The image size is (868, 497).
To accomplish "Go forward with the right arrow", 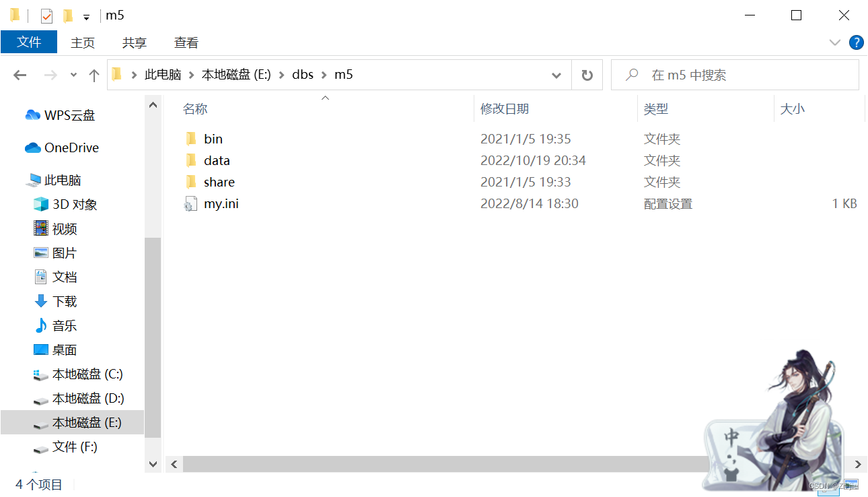I will tap(50, 75).
